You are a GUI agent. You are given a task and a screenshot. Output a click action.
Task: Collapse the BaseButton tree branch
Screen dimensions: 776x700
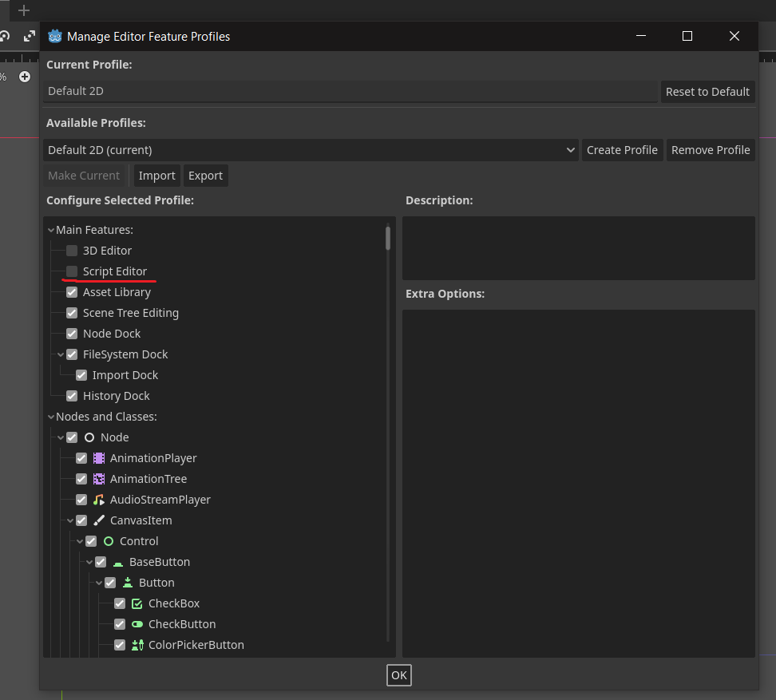[x=89, y=561]
